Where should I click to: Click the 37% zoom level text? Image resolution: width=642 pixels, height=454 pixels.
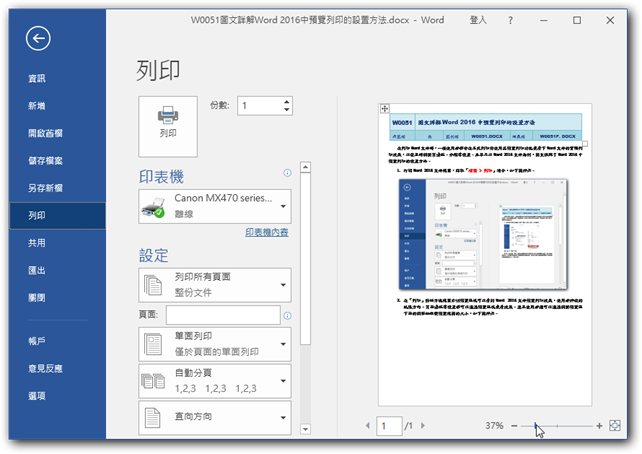click(494, 426)
